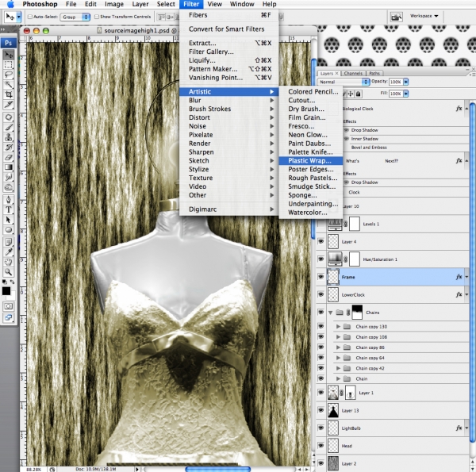The width and height of the screenshot is (476, 472).
Task: Select the History Brush tool
Action: tap(9, 148)
